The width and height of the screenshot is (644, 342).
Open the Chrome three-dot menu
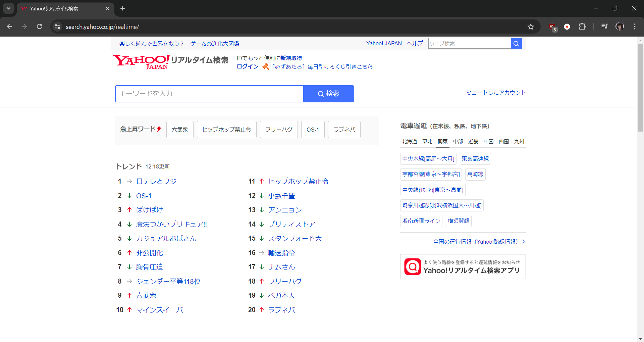coord(635,27)
